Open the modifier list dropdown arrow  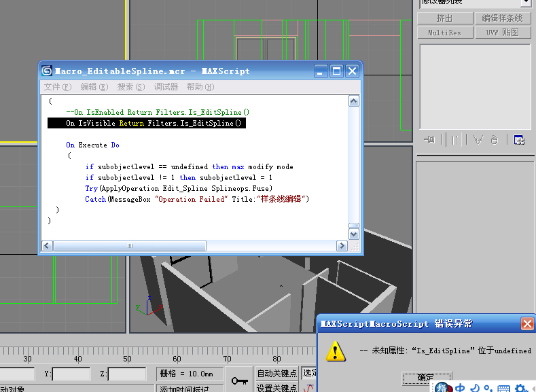pos(526,3)
